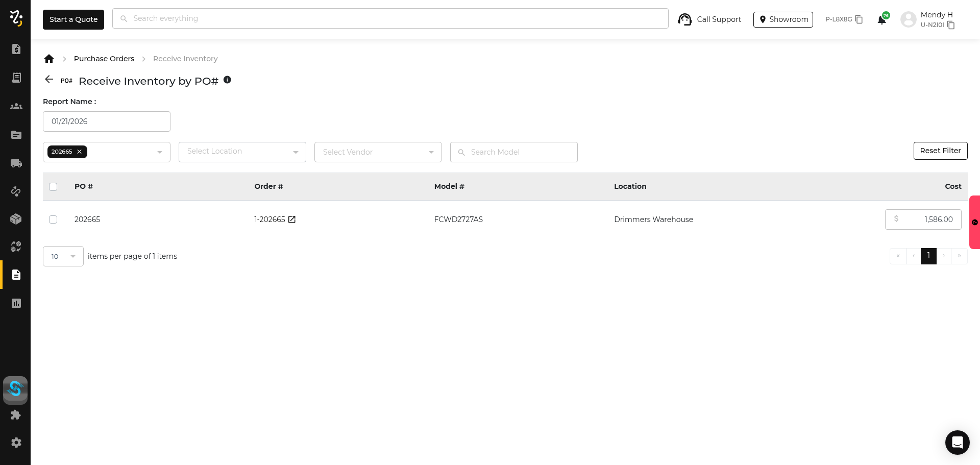The image size is (980, 465).
Task: Open the settings gear in sidebar
Action: [16, 443]
